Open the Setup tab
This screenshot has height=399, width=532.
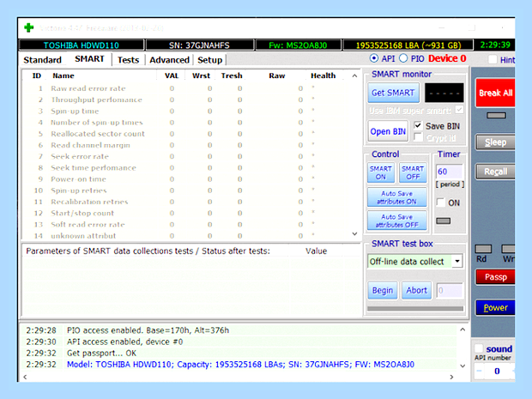(x=209, y=60)
